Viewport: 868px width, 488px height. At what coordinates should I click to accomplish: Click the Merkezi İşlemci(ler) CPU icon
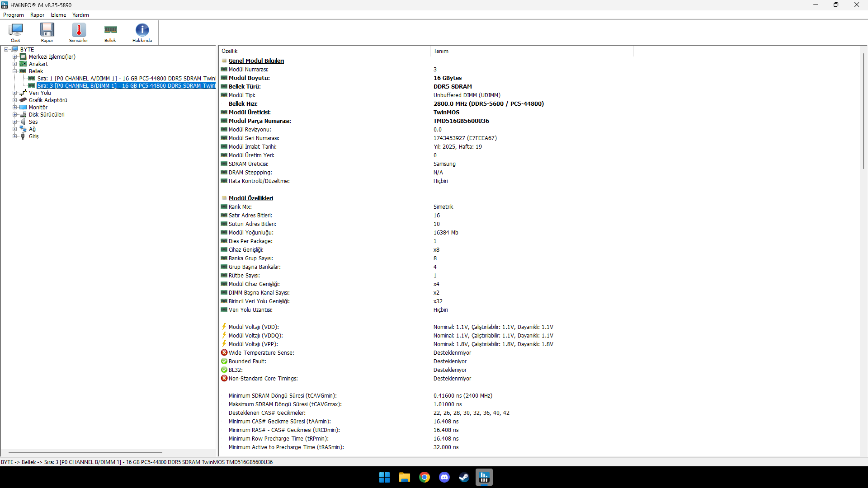point(23,57)
